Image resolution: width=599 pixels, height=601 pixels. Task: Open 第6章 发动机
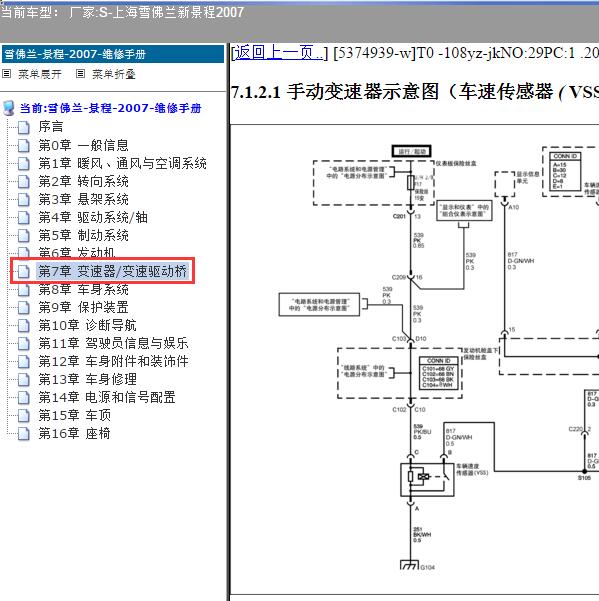77,252
